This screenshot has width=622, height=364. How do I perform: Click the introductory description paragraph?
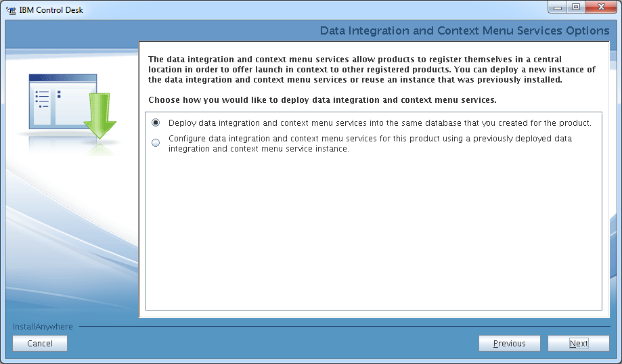tap(372, 70)
